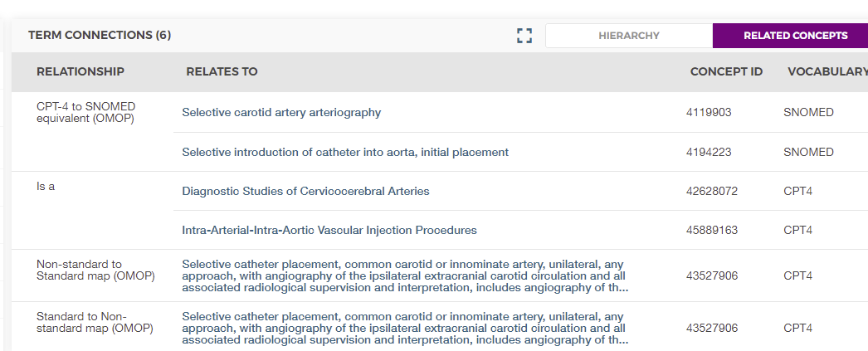Open the catheter placement concept in Non-standard to Standard row
This screenshot has width=868, height=351.
tap(404, 275)
